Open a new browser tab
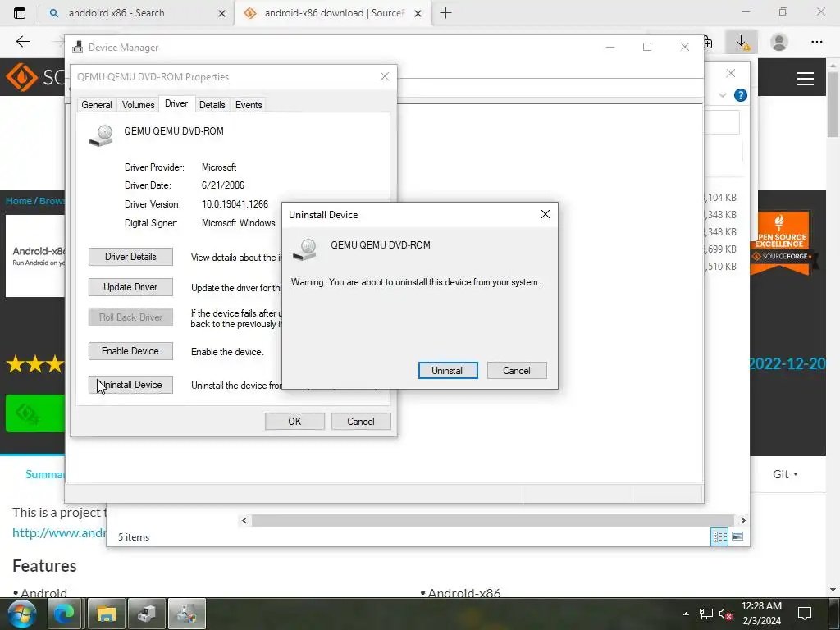The height and width of the screenshot is (630, 840). tap(445, 13)
